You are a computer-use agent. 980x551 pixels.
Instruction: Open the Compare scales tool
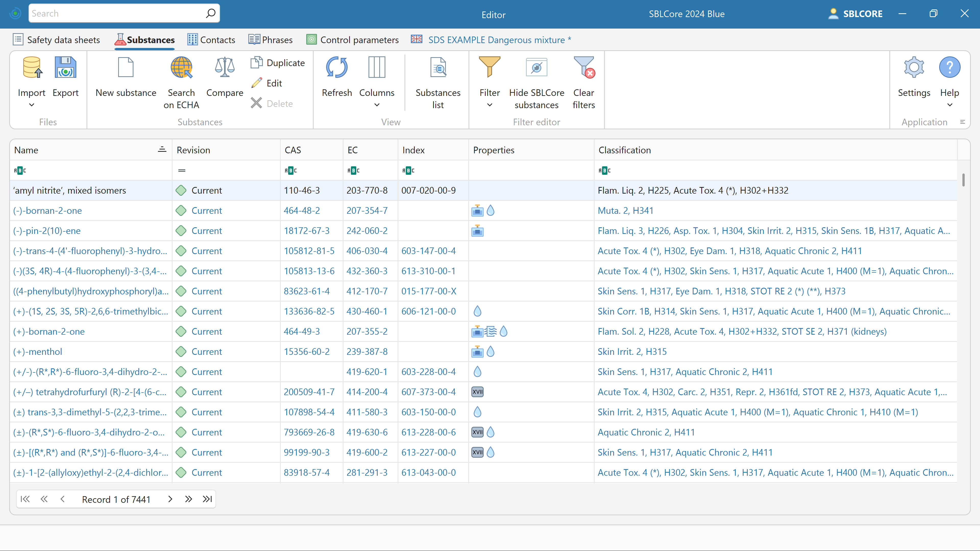[x=225, y=68]
